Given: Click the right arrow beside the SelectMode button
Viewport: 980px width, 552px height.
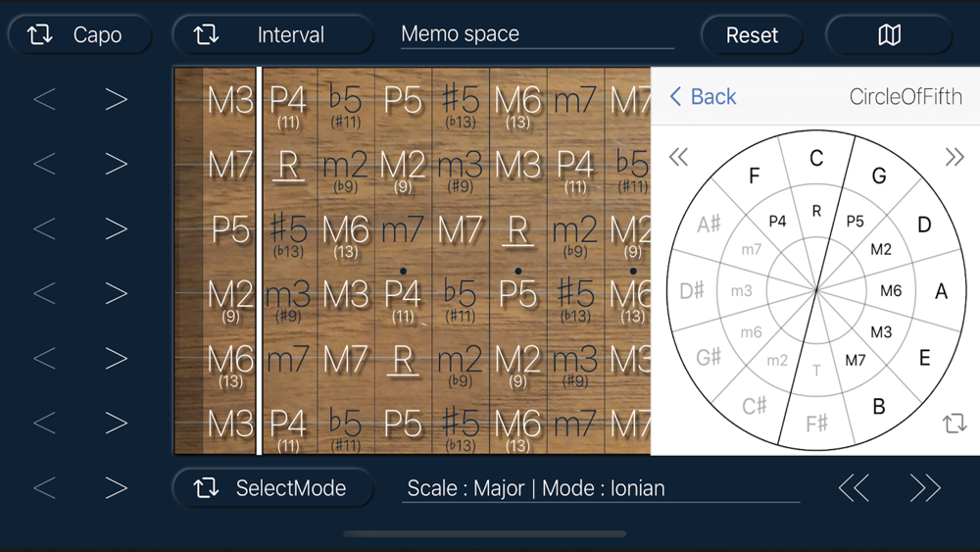Looking at the screenshot, I should pos(117,487).
